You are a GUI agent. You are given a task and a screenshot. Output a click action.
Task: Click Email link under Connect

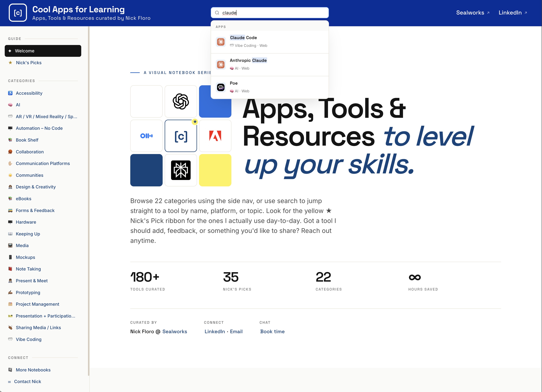point(236,331)
